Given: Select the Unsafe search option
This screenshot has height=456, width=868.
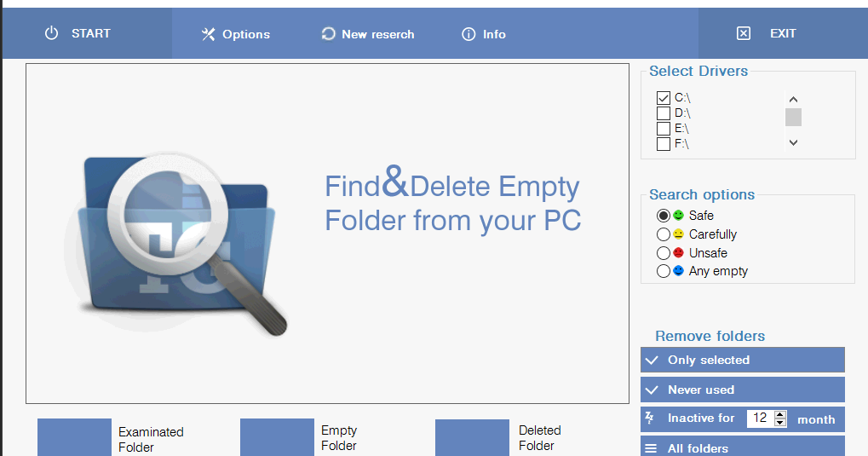Looking at the screenshot, I should pos(664,253).
